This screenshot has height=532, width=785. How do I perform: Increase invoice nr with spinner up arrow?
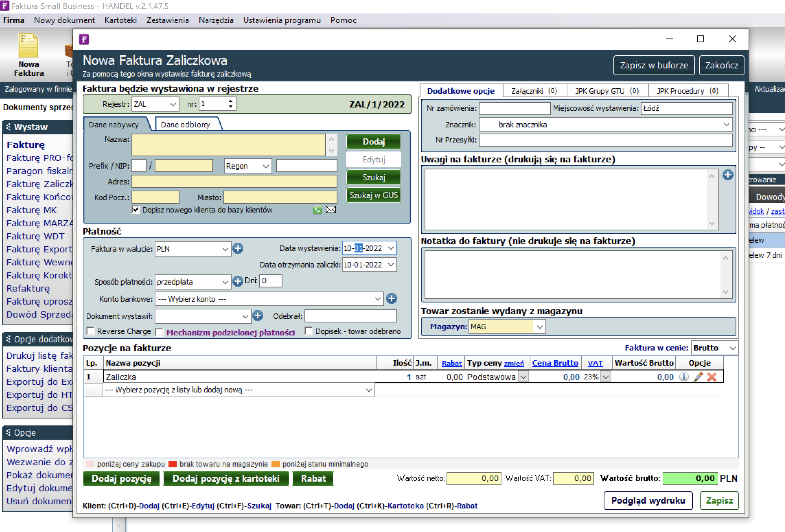coord(230,101)
